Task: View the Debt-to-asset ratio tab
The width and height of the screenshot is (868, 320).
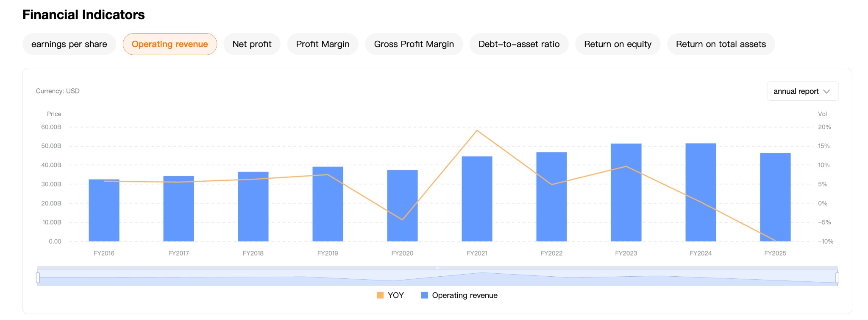Action: pyautogui.click(x=519, y=44)
